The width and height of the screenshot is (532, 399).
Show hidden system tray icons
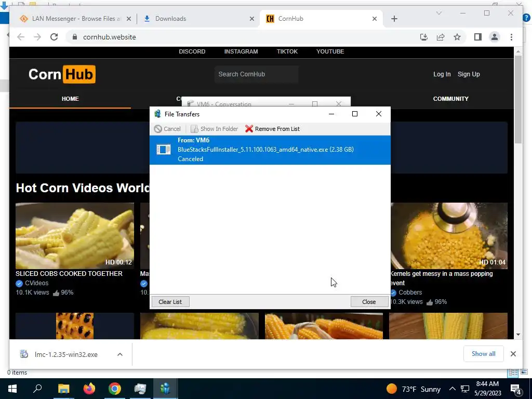(x=453, y=389)
